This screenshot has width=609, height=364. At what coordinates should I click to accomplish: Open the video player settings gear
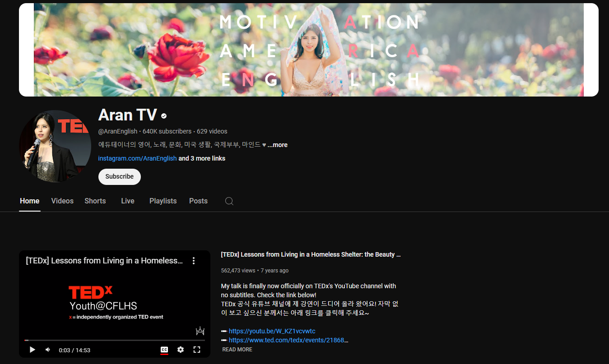tap(181, 350)
